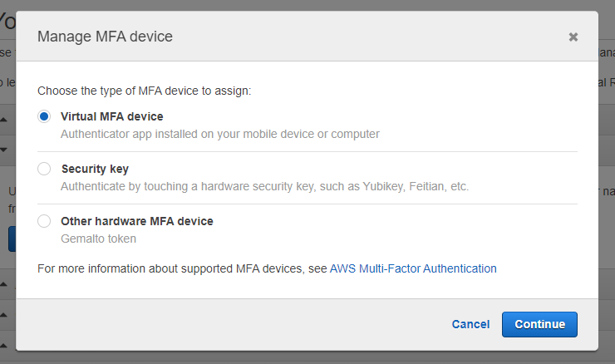Click the dimmed page heading behind the dialog

click(x=7, y=21)
